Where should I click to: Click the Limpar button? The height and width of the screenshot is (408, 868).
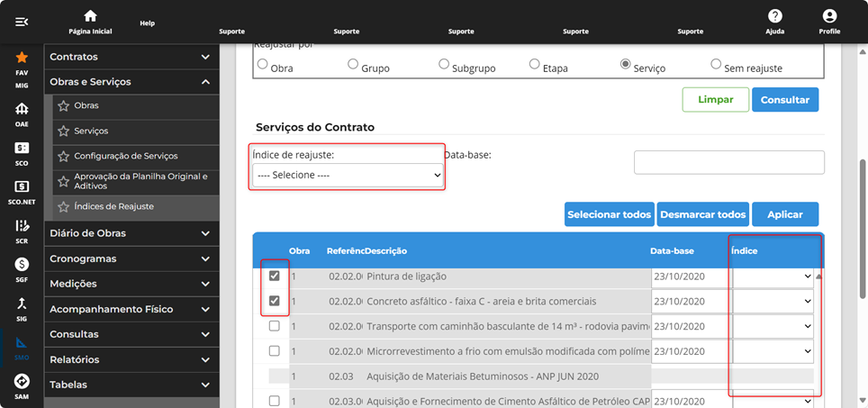coord(715,100)
